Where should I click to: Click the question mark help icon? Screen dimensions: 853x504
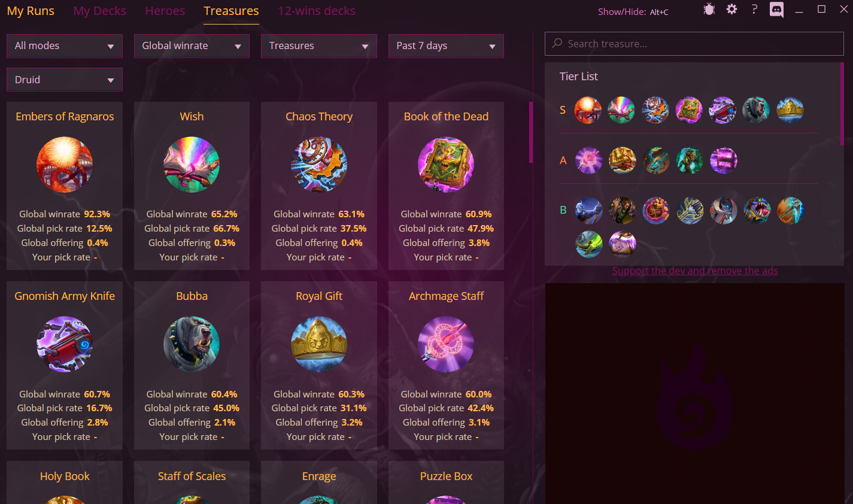click(x=754, y=10)
